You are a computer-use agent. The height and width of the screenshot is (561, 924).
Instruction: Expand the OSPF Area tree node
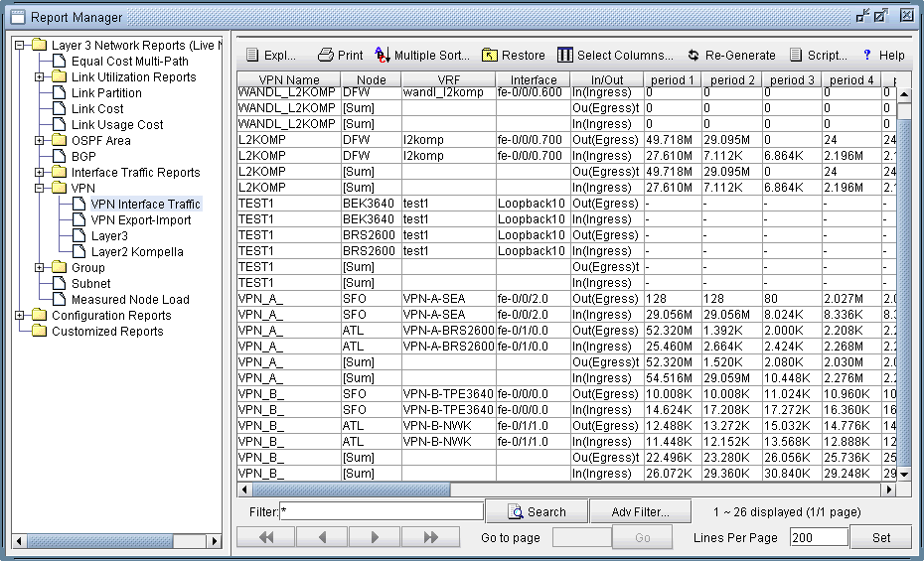coord(40,141)
